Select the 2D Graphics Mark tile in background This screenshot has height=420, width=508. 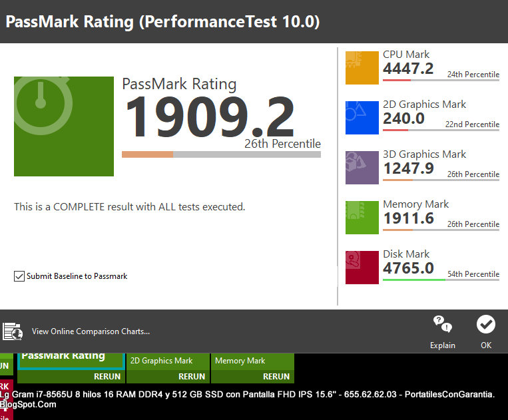tap(168, 361)
